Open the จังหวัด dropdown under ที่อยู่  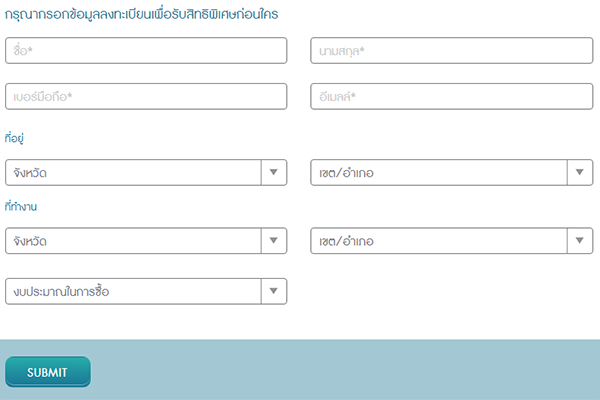(x=134, y=173)
